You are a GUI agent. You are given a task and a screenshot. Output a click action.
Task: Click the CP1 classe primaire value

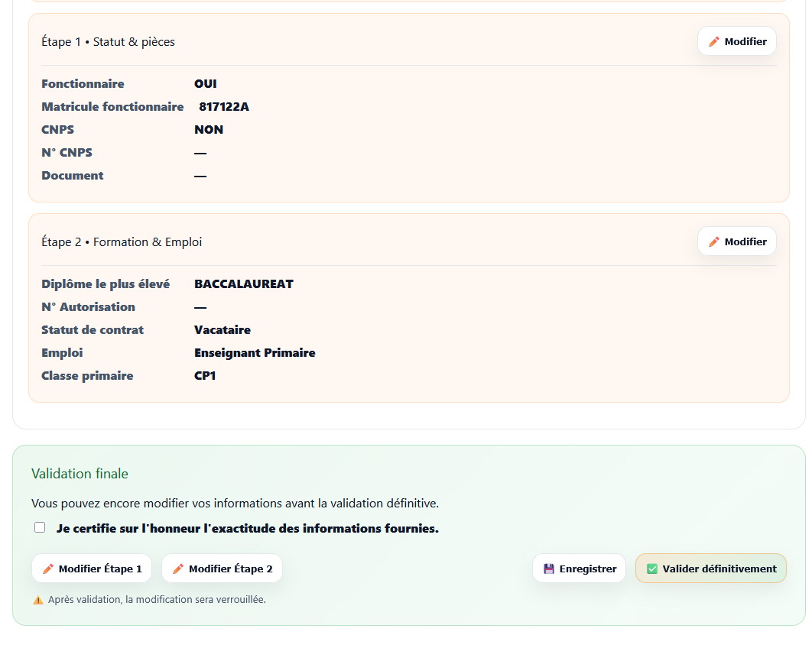coord(205,376)
